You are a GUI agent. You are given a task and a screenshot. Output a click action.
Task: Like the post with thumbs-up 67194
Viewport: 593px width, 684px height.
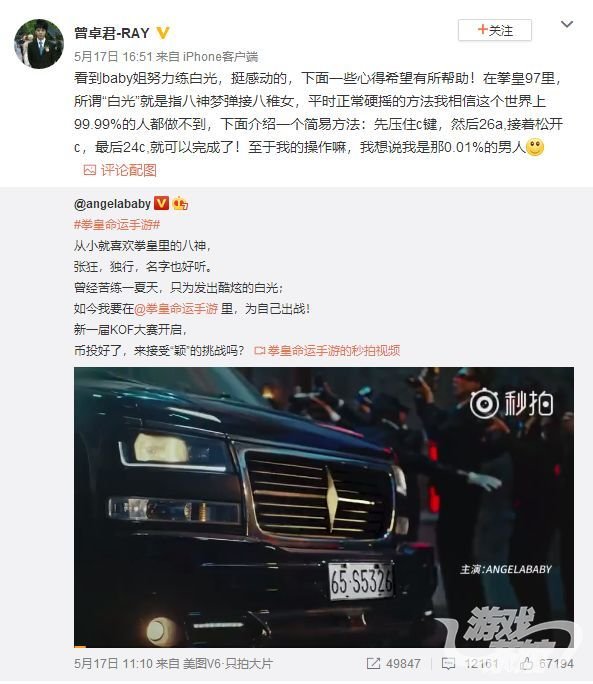pos(526,663)
